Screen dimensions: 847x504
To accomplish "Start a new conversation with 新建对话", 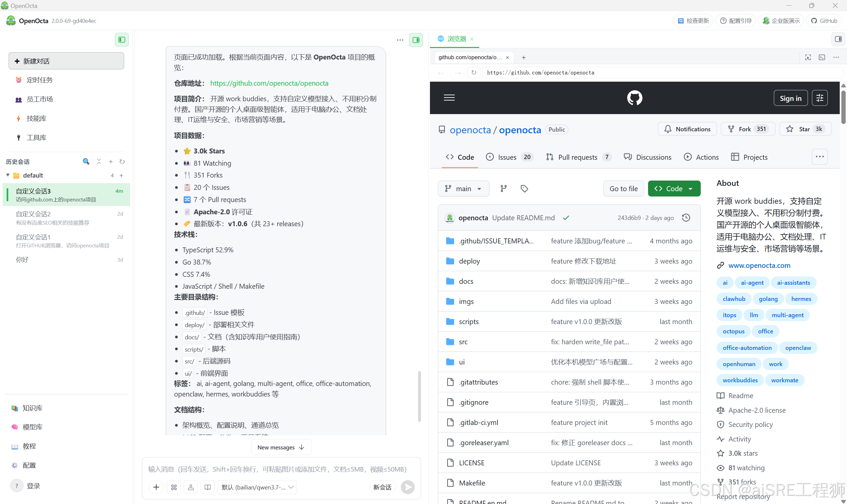I will tap(66, 61).
